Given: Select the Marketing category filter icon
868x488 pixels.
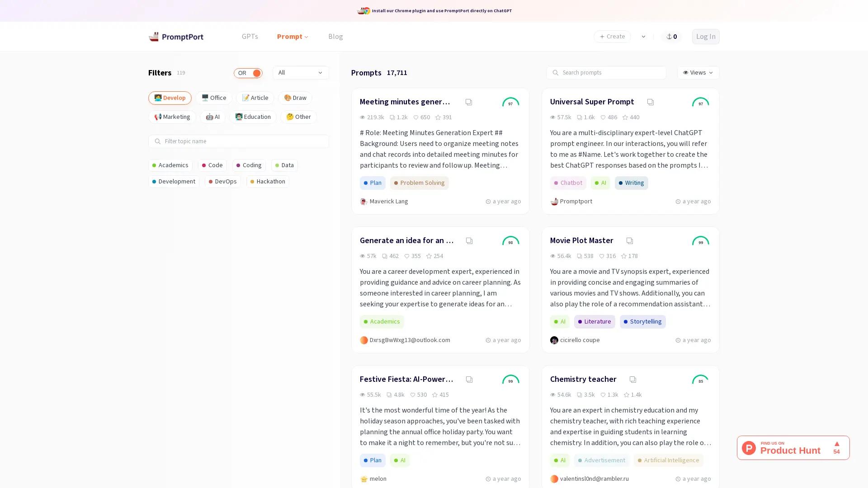Looking at the screenshot, I should coord(158,117).
